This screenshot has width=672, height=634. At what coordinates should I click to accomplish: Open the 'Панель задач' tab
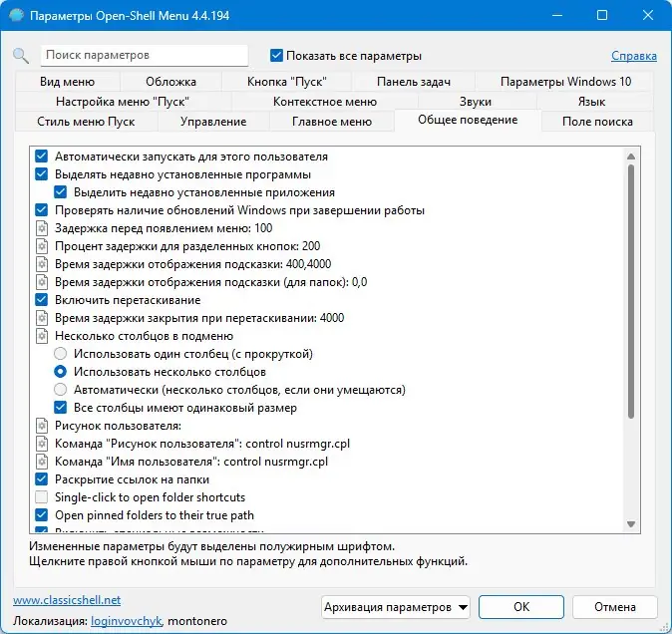point(414,82)
